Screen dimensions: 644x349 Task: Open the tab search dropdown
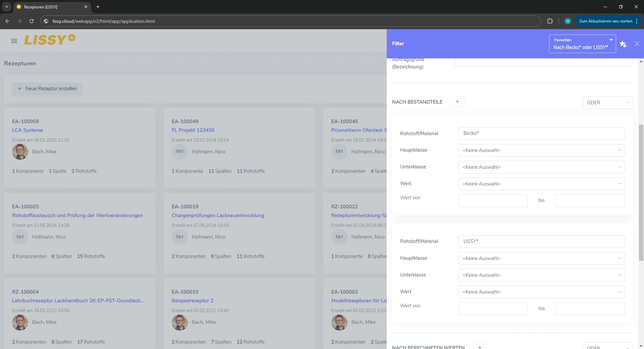pyautogui.click(x=6, y=7)
